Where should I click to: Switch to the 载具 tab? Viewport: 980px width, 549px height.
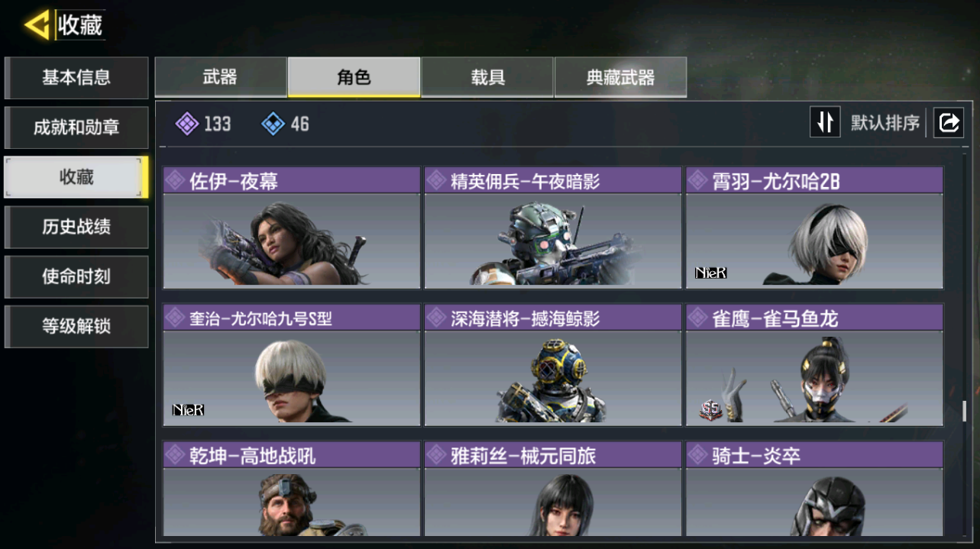coord(487,77)
